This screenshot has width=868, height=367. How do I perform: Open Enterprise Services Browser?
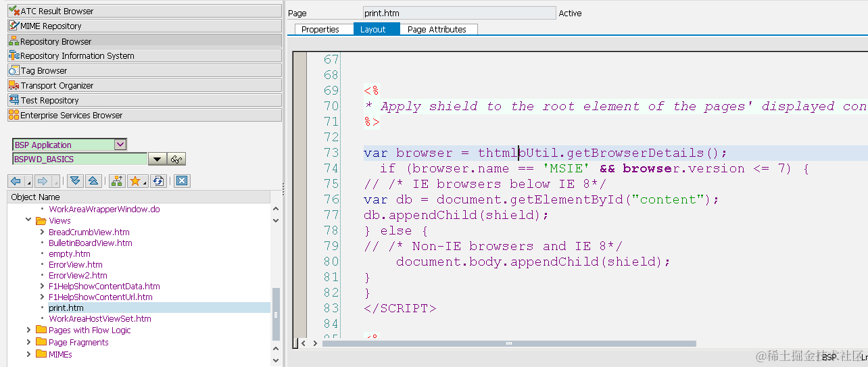pos(144,115)
